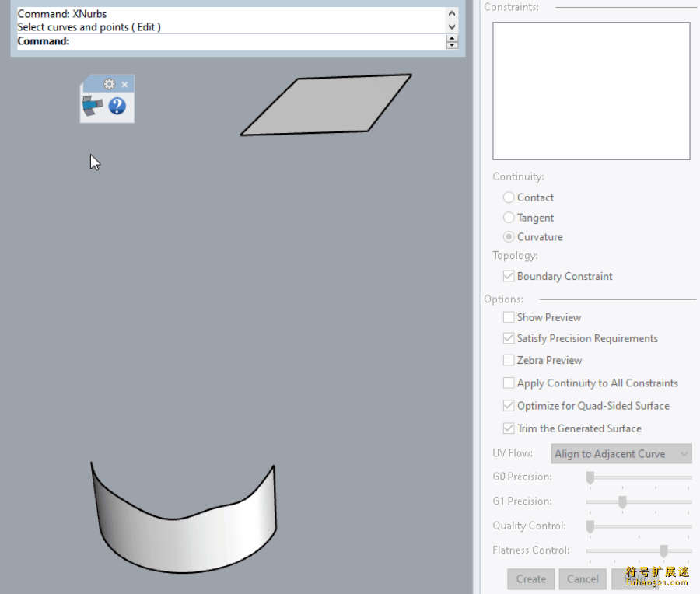The height and width of the screenshot is (594, 700).
Task: Check Apply Continuity to All Constraints
Action: pyautogui.click(x=509, y=383)
